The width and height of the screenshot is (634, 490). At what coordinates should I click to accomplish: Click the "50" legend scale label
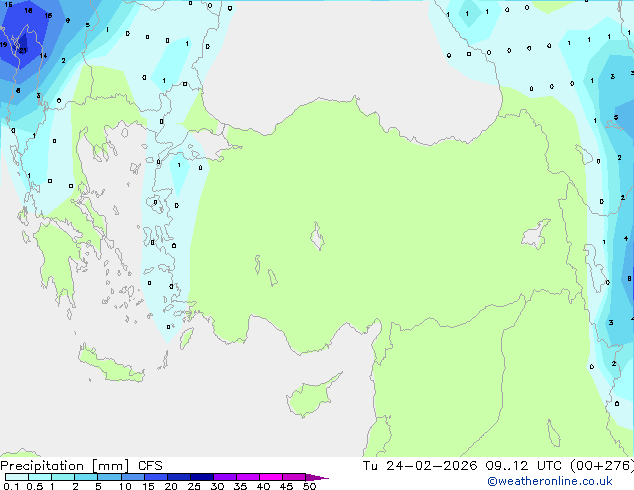pos(309,486)
